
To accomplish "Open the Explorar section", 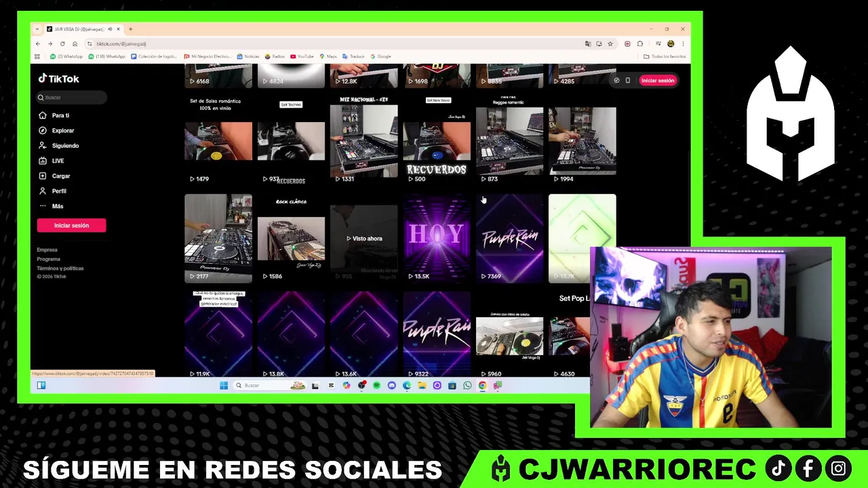I will 57,130.
